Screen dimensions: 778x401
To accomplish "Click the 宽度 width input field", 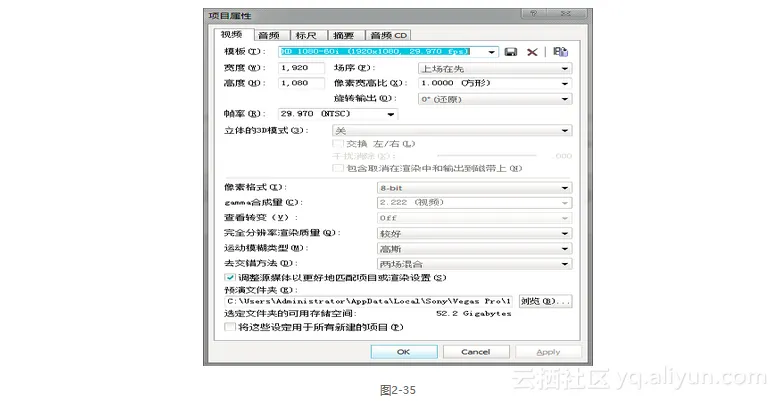I will [301, 68].
